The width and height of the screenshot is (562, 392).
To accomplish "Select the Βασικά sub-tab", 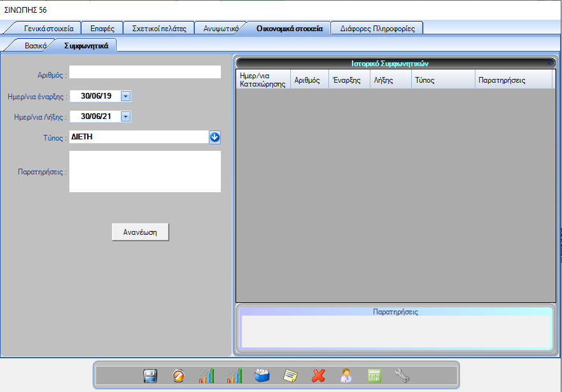I will (36, 46).
